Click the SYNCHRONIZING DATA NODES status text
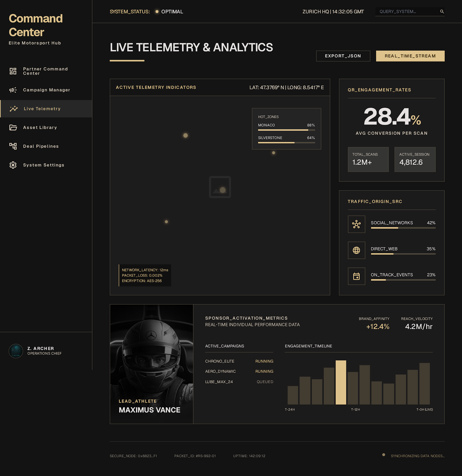Screen dimensions: 462x476 pos(418,456)
